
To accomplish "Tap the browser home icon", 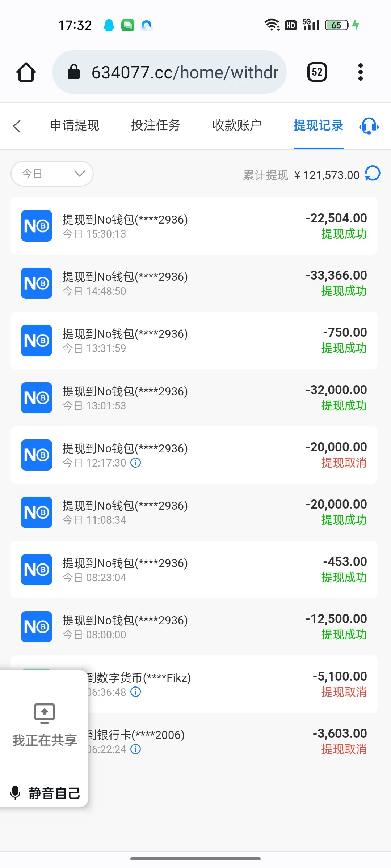I will tap(26, 72).
